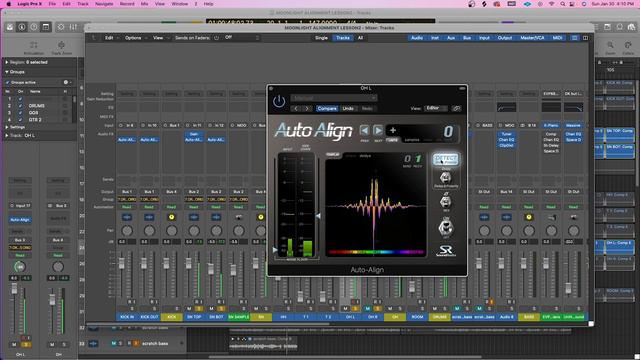The width and height of the screenshot is (640, 360).
Task: Click Compare in the plugin header
Action: (x=327, y=109)
